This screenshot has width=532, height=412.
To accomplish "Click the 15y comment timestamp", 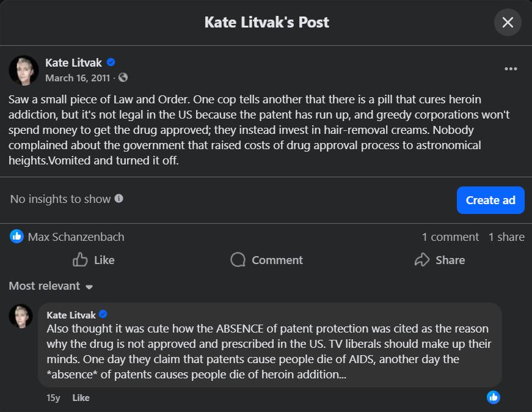I will pos(54,397).
